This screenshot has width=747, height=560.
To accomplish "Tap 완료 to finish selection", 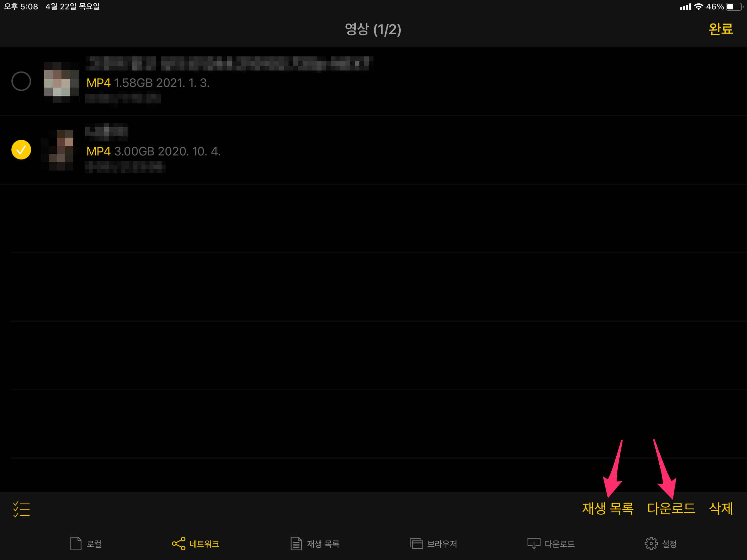I will (721, 29).
